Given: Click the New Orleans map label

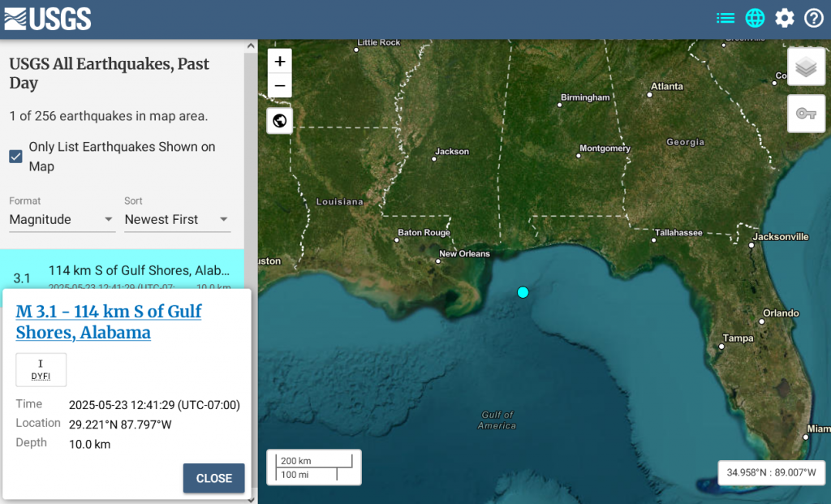Looking at the screenshot, I should pos(464,254).
